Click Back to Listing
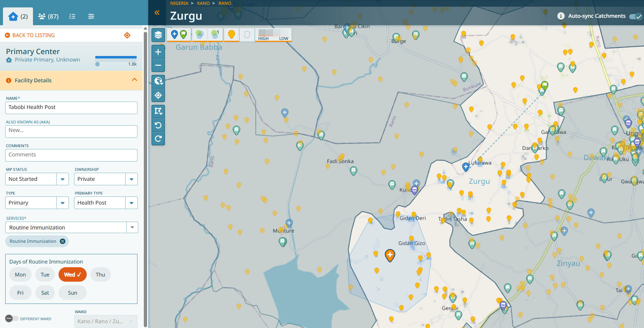Screen dimensions: 644x328 coord(30,35)
